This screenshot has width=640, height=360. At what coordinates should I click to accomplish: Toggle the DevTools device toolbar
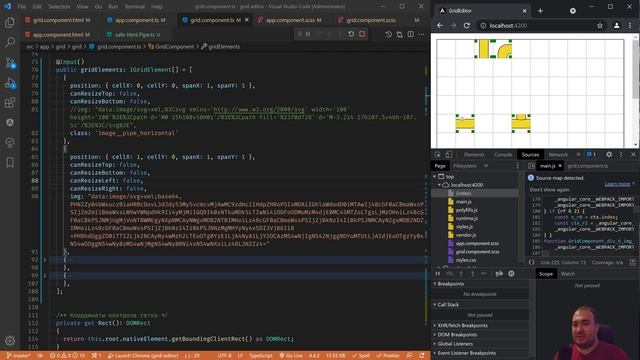click(449, 155)
